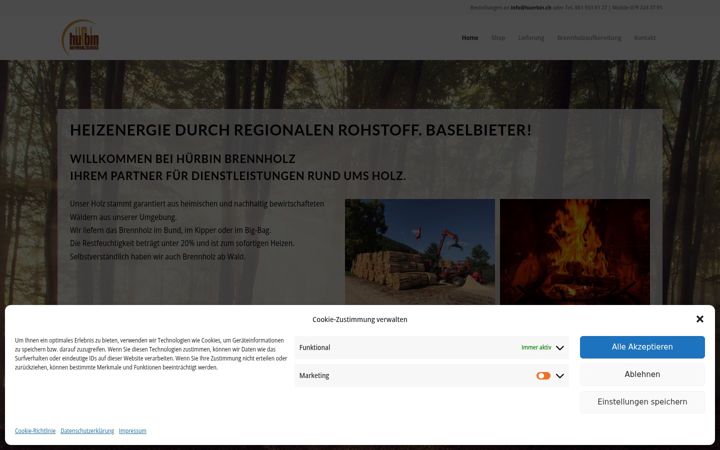Open the Impressum link
Screen dimensions: 720x450
click(x=132, y=431)
